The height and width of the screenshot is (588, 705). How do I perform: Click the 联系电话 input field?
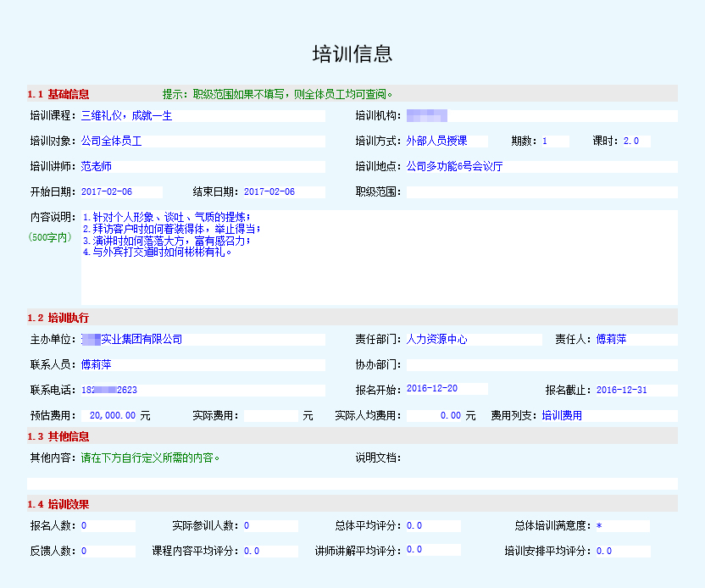[x=203, y=391]
